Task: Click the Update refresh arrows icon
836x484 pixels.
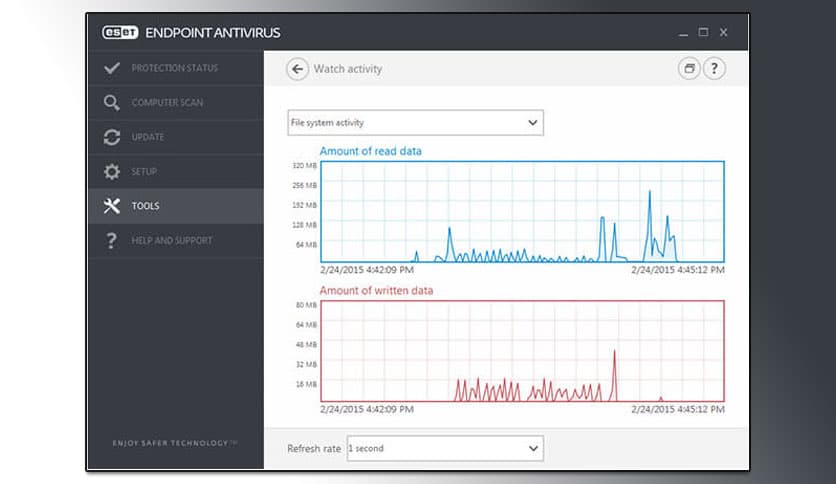Action: [x=112, y=137]
